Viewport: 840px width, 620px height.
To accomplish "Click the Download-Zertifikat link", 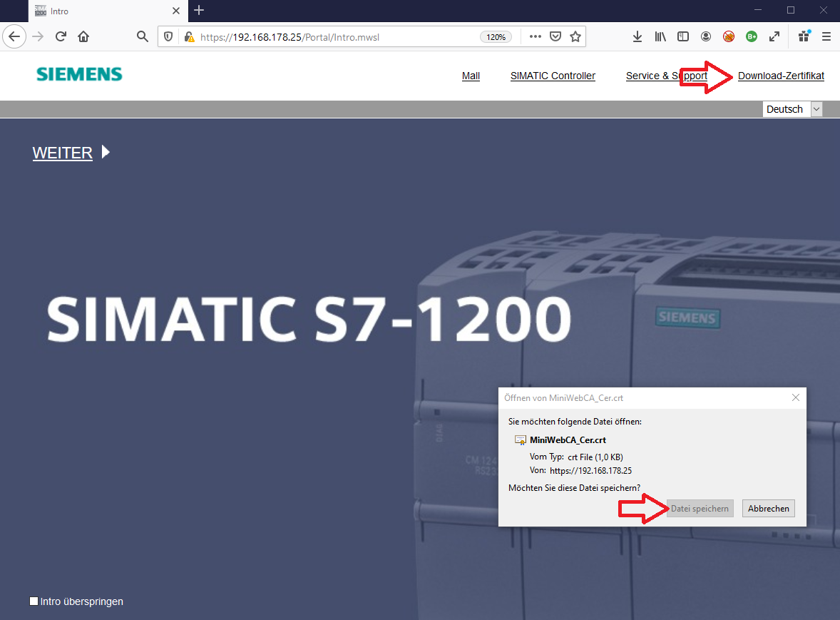I will pos(781,76).
